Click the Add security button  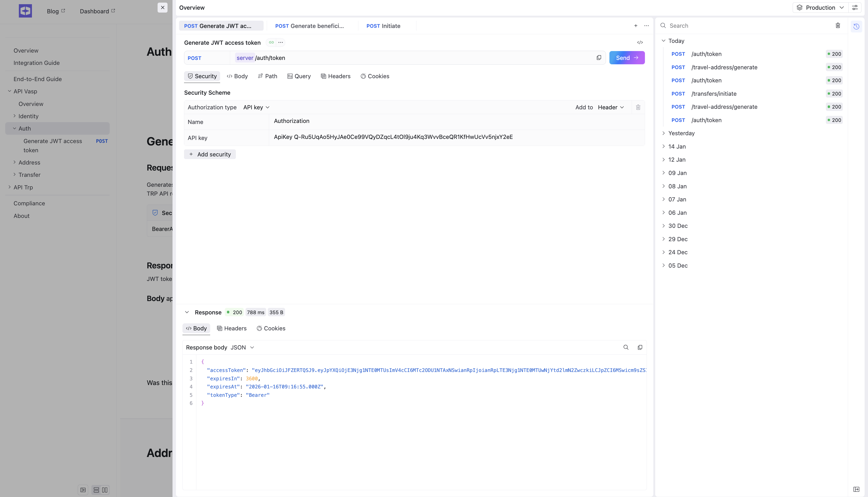(210, 154)
